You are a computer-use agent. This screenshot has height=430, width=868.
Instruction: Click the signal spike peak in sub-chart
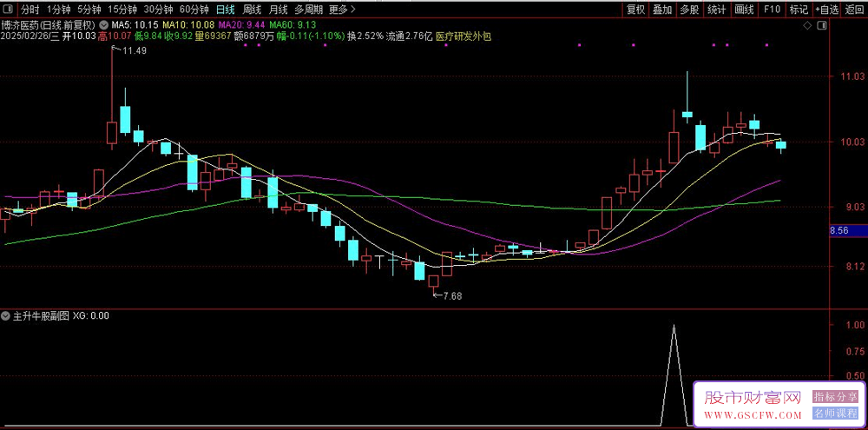tap(674, 326)
